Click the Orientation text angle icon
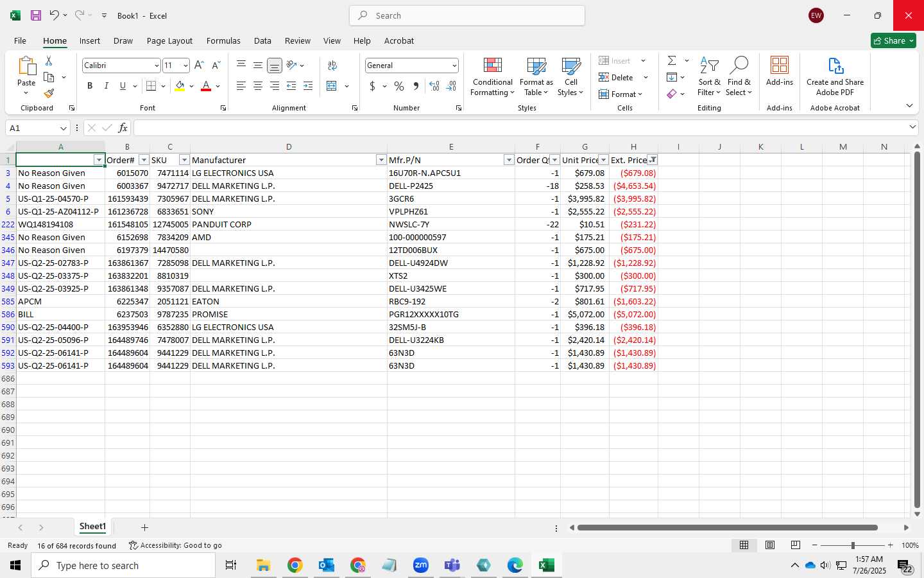The height and width of the screenshot is (578, 924). tap(292, 66)
